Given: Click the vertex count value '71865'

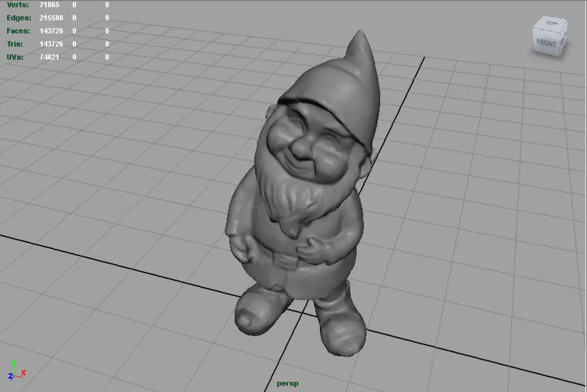Looking at the screenshot, I should [x=49, y=5].
